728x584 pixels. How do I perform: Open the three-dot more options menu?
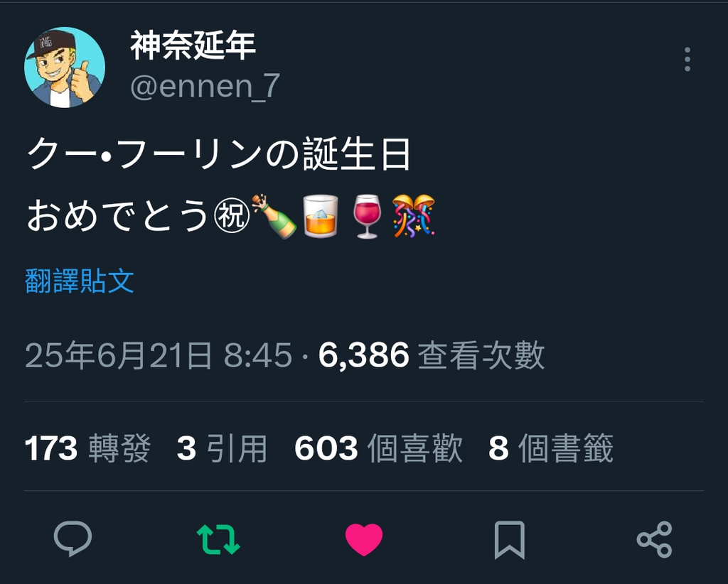point(687,60)
